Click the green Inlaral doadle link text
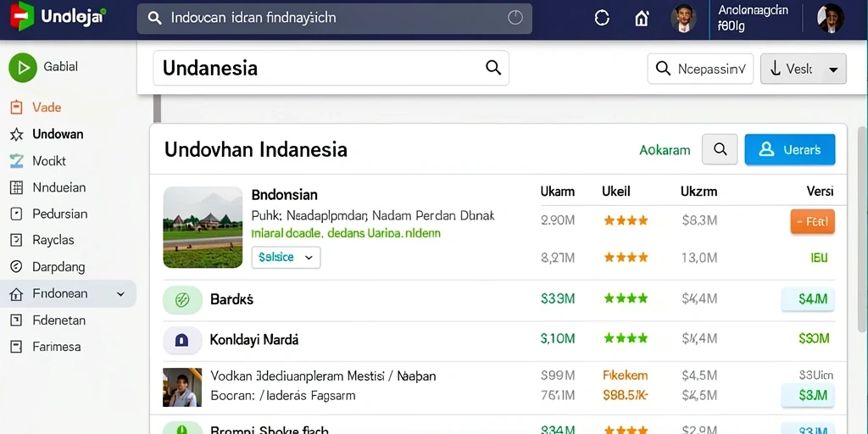This screenshot has height=434, width=868. 346,233
